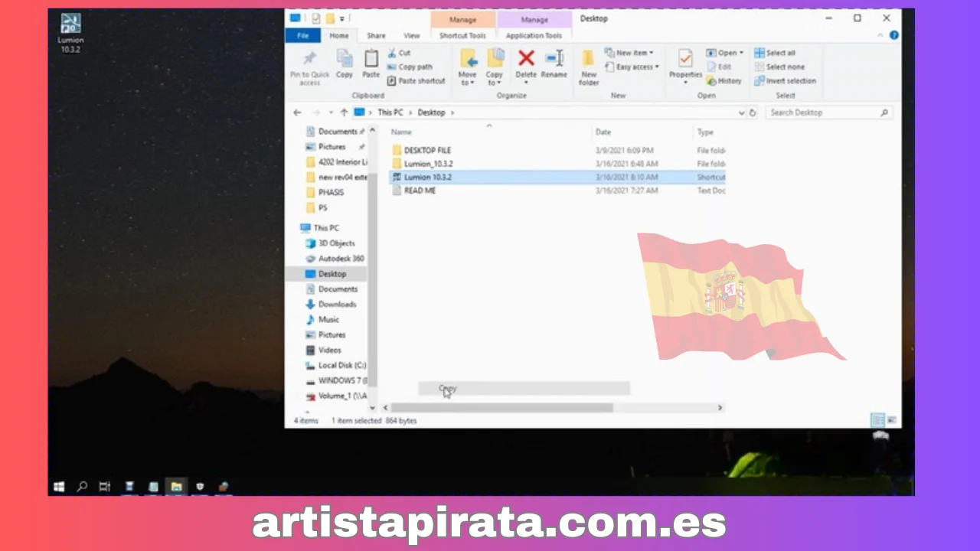Select Videos in the navigation pane
This screenshot has height=551, width=980.
click(x=330, y=350)
